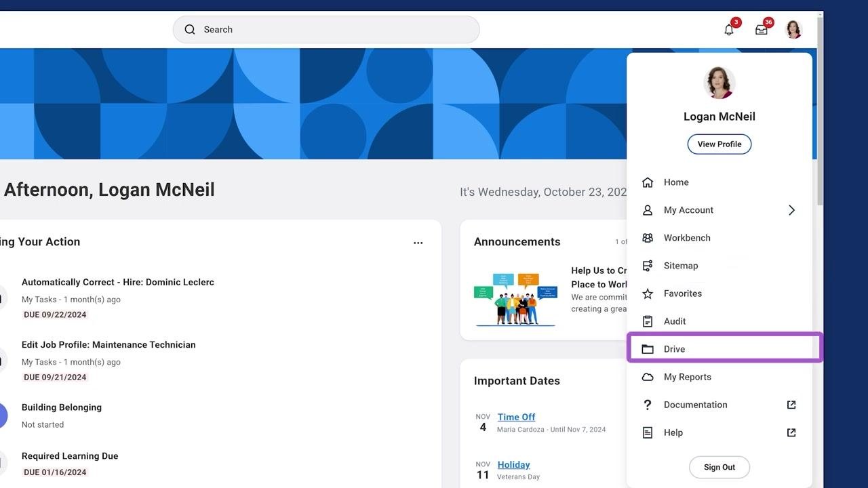
Task: Click the profile avatar in top bar
Action: click(793, 29)
